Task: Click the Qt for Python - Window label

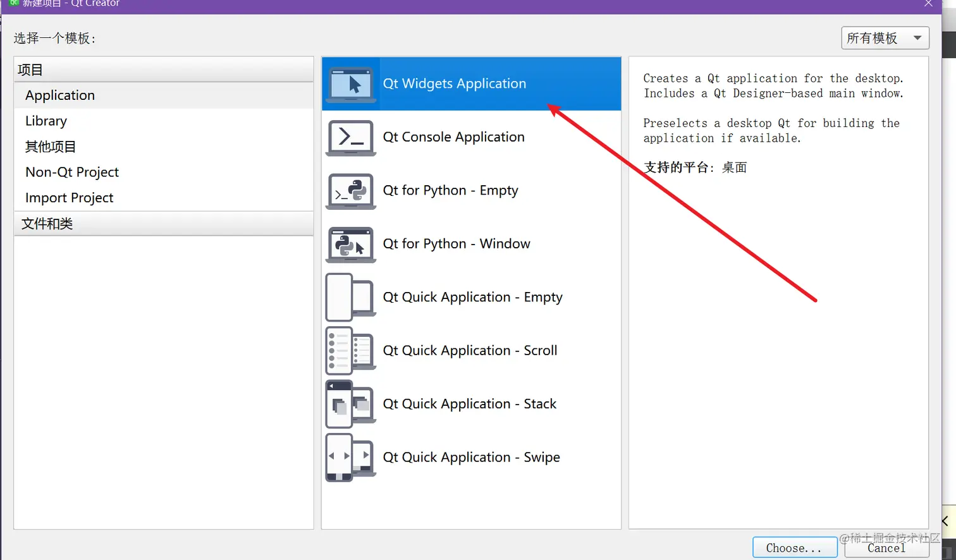Action: pos(457,244)
